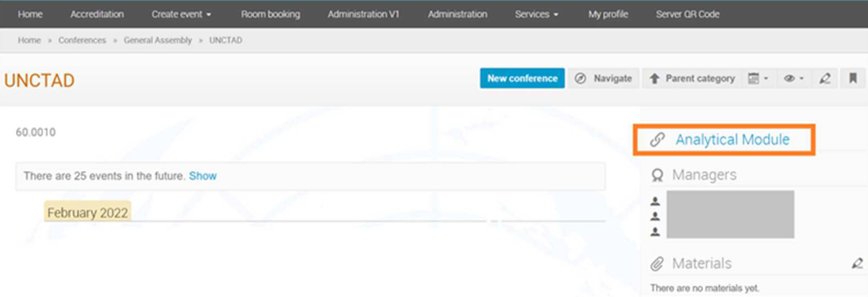
Task: Open the Home menu item
Action: pyautogui.click(x=30, y=14)
